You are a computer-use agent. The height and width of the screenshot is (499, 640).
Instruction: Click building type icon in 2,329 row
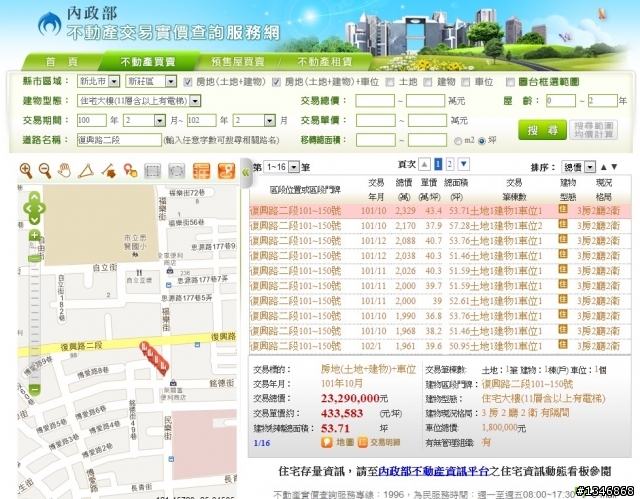click(x=563, y=209)
